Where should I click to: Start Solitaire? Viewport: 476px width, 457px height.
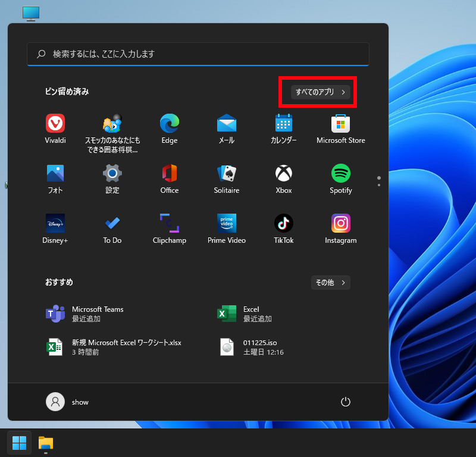click(227, 179)
